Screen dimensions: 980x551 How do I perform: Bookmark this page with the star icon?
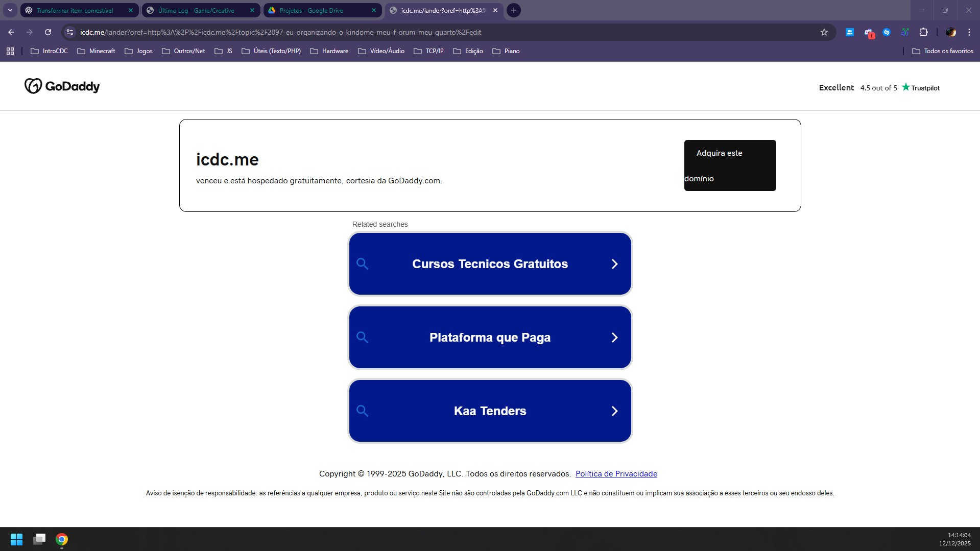coord(824,32)
